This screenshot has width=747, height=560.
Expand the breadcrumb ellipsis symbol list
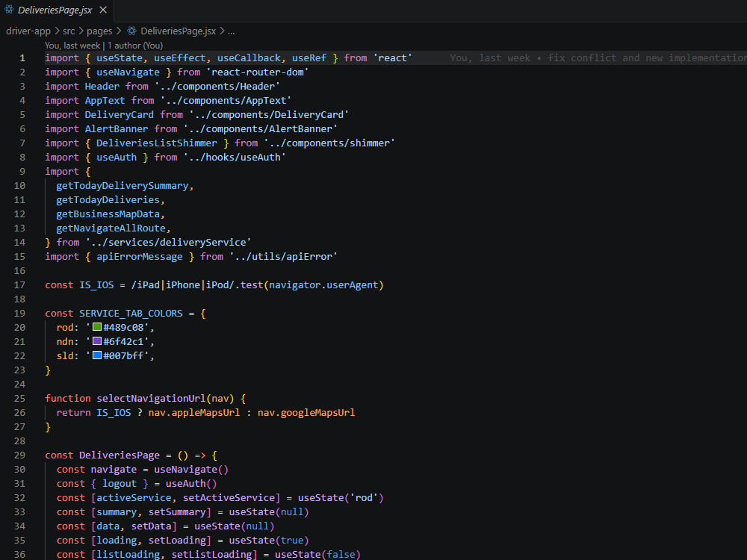click(231, 31)
